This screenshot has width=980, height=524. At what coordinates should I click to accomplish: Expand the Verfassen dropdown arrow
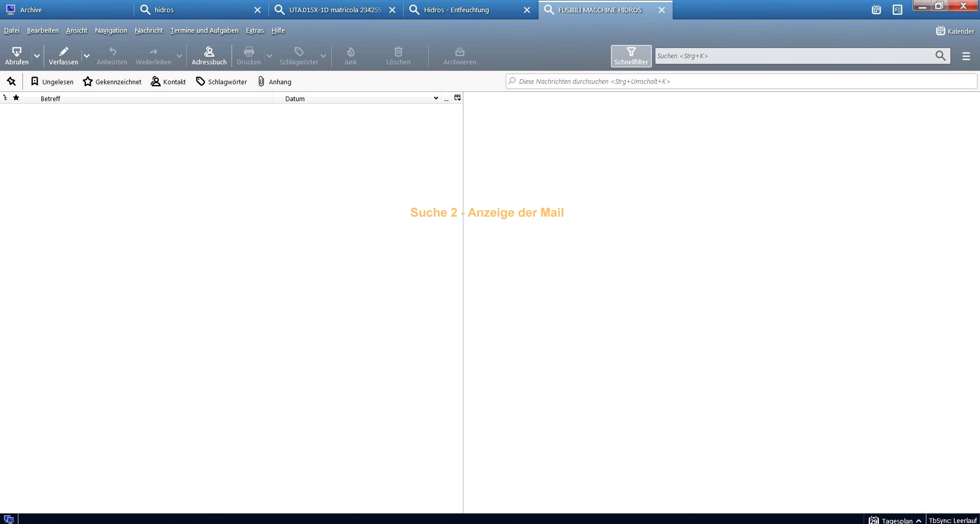pos(87,56)
